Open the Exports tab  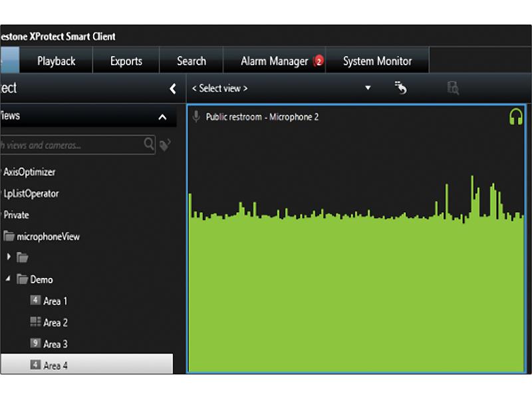(126, 61)
